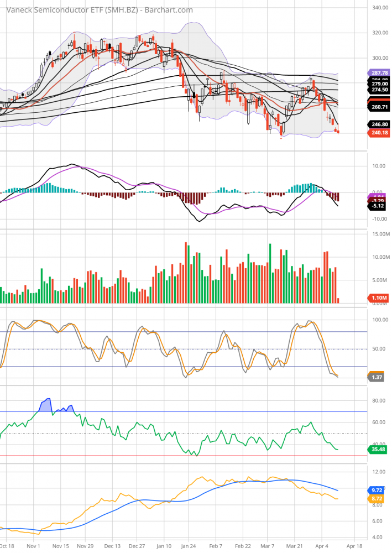The image size is (392, 553).
Task: Click the Dec 27 date axis label
Action: tap(137, 545)
